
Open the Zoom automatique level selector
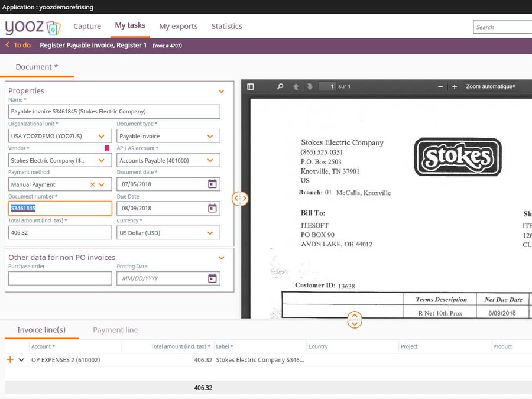491,86
